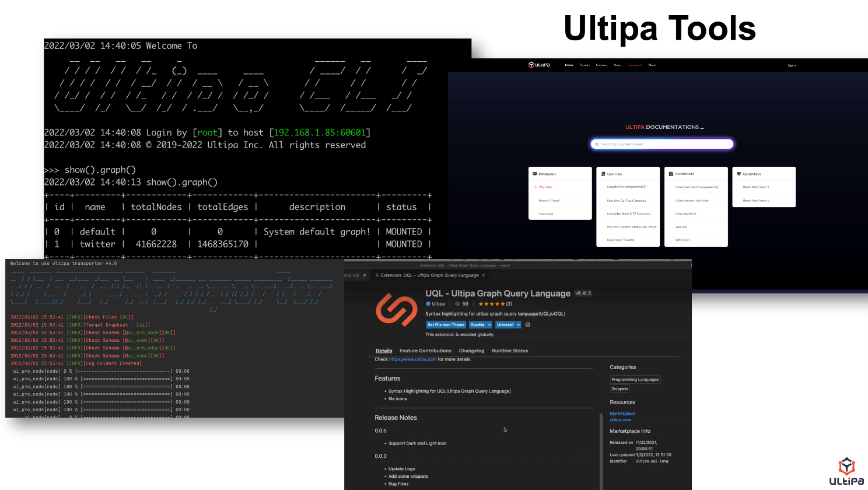Viewport: 868px width, 490px height.
Task: Click the BenchMarks card icon
Action: tap(739, 174)
